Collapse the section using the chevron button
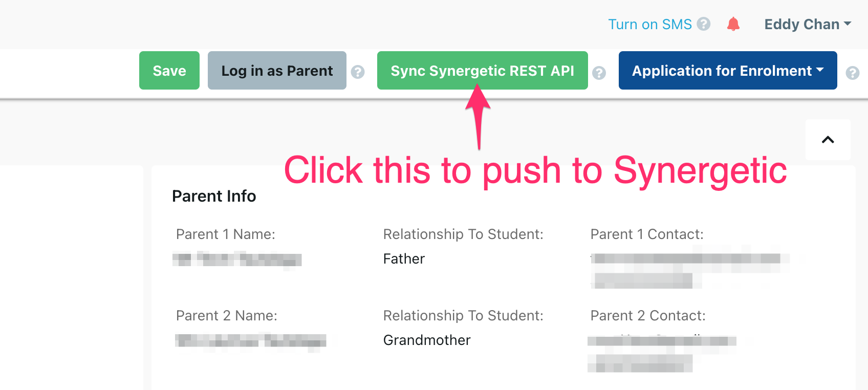868x390 pixels. click(x=828, y=139)
